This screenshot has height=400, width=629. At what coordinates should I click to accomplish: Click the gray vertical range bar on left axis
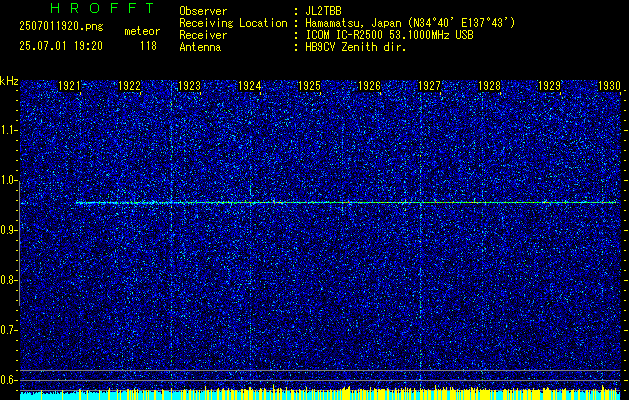(19, 244)
